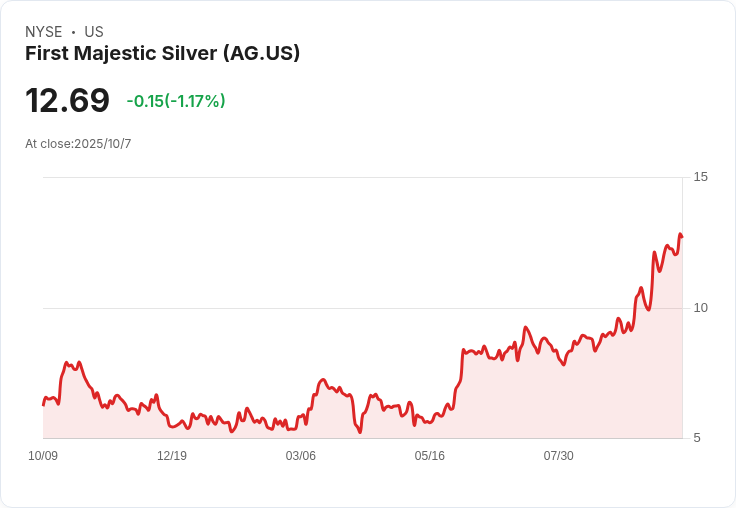The width and height of the screenshot is (736, 508).
Task: Click the First Majestic Silver (AG.US) title
Action: tap(162, 53)
